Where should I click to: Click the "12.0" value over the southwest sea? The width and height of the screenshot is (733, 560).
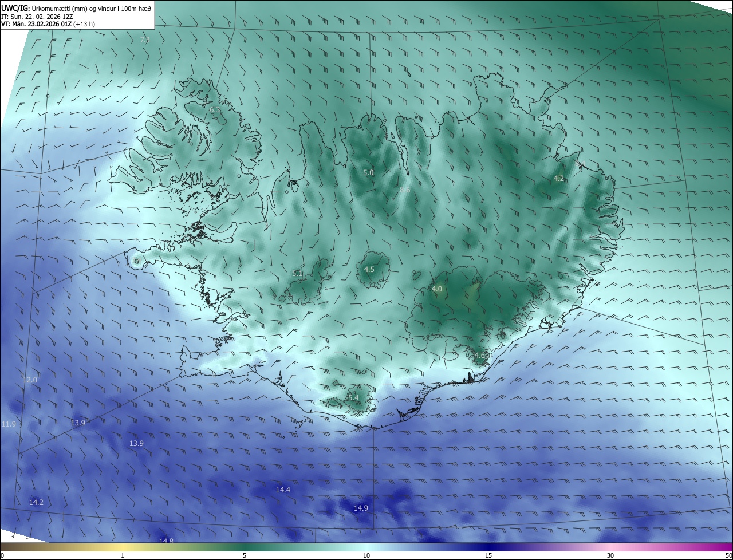point(30,380)
